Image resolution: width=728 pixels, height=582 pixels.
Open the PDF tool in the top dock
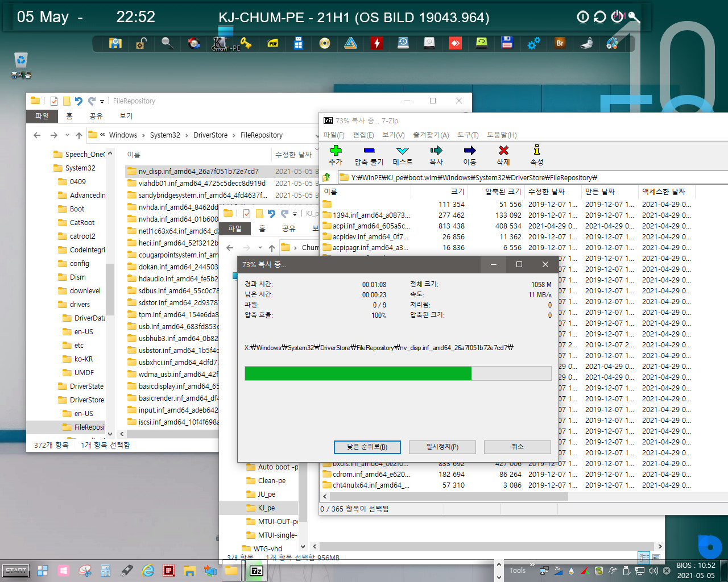(x=272, y=43)
